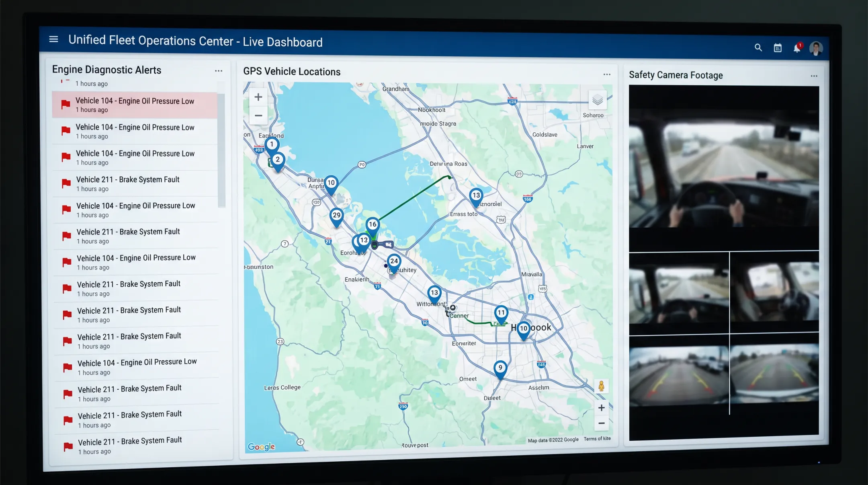868x485 pixels.
Task: Click the Leres College map label
Action: click(x=282, y=388)
